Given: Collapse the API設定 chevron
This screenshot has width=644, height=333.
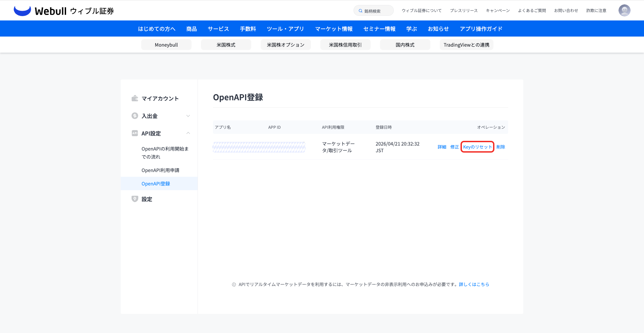Looking at the screenshot, I should [x=188, y=133].
